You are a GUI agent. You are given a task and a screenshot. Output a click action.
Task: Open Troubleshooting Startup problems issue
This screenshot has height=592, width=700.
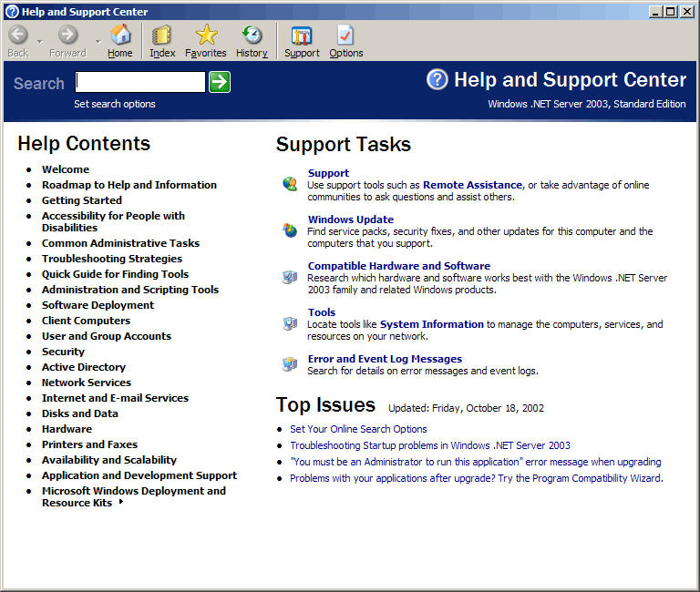[x=430, y=445]
